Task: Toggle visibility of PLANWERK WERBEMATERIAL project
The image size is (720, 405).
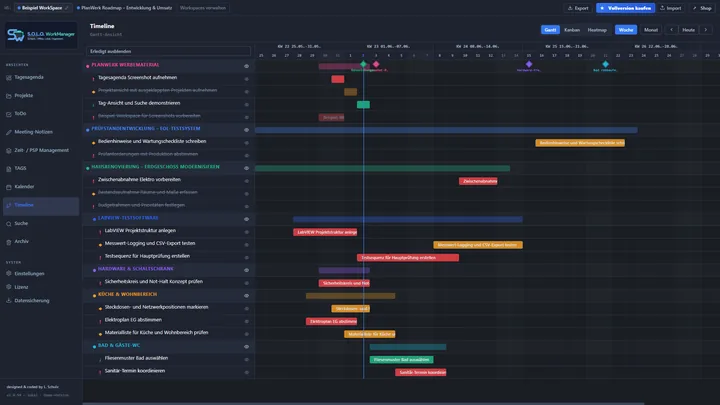Action: 247,66
